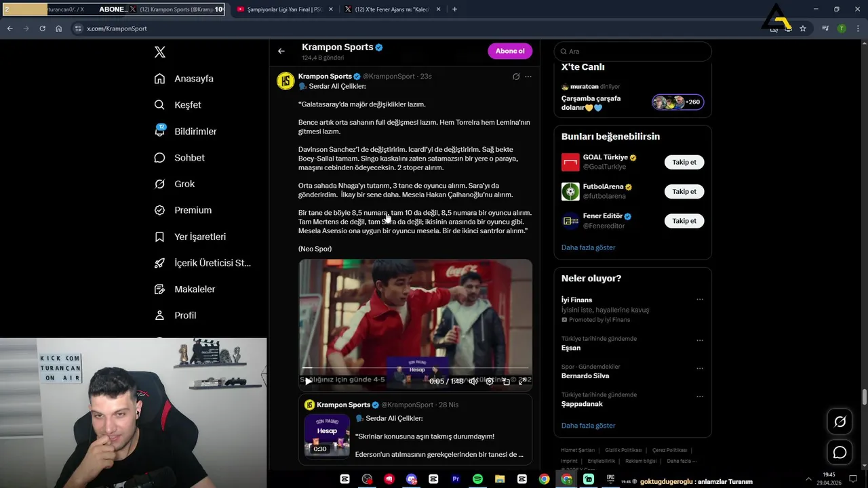Open GOAL Türkiye profile avatar
Viewport: 868px width, 488px height.
coord(570,162)
